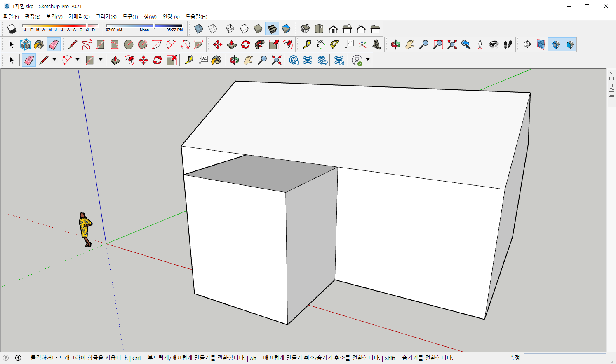Select the Rotated Rectangle tool
This screenshot has width=616, height=364.
click(x=115, y=44)
